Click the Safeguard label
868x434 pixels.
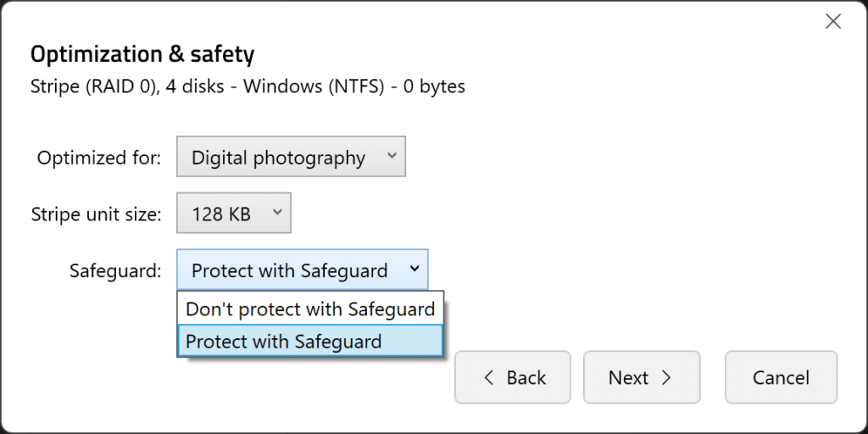pos(115,270)
